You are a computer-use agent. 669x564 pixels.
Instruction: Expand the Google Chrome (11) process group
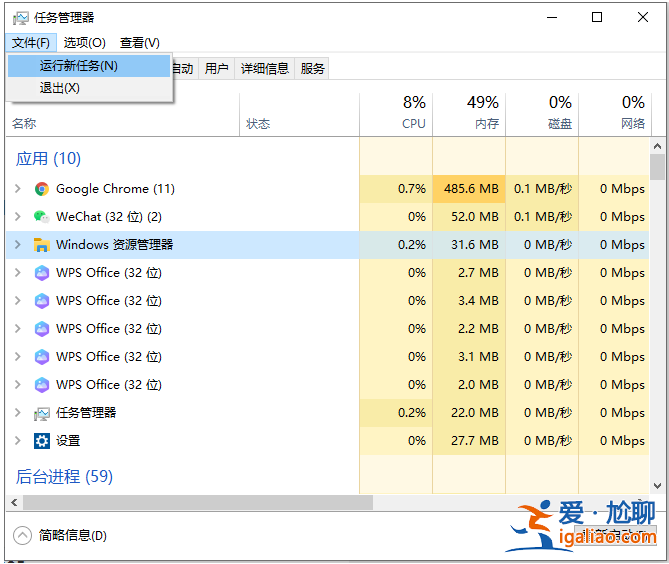(x=17, y=189)
